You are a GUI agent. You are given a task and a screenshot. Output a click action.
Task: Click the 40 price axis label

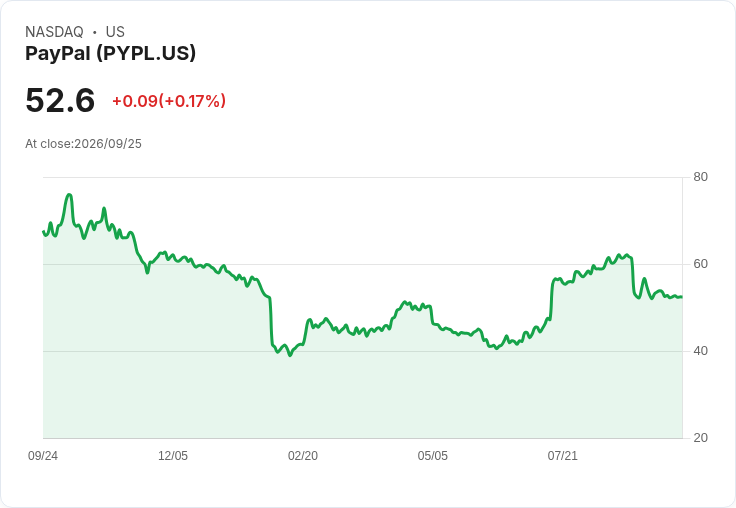(700, 351)
